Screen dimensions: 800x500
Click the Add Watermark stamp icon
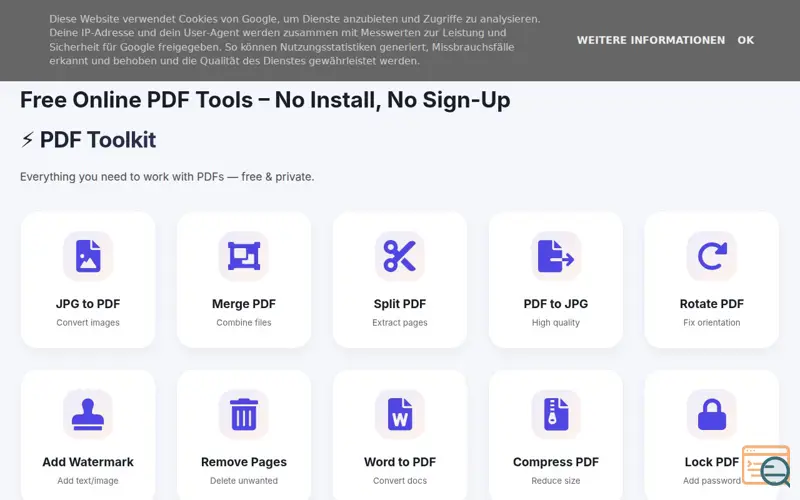pos(88,414)
